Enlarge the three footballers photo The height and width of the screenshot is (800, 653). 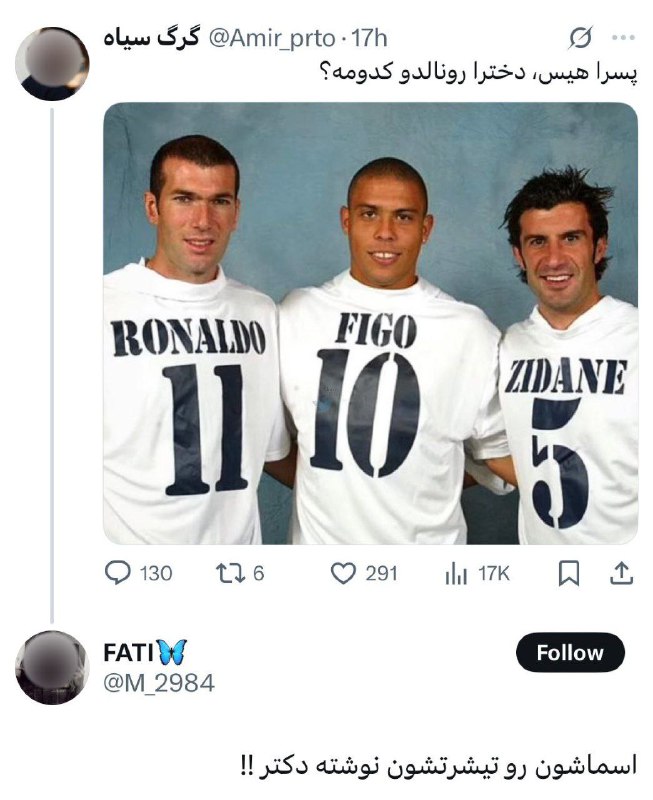(x=370, y=323)
